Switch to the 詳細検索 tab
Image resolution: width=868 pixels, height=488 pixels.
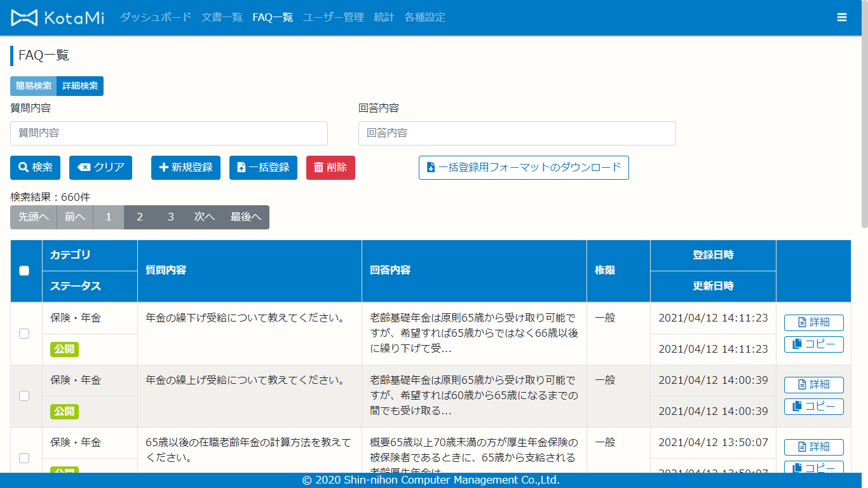click(x=80, y=86)
